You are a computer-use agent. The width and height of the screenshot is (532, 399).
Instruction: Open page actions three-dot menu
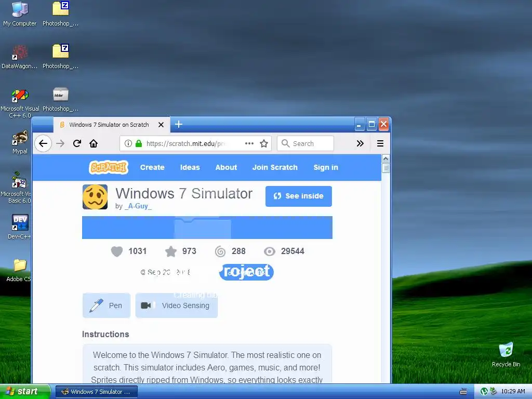coord(249,143)
